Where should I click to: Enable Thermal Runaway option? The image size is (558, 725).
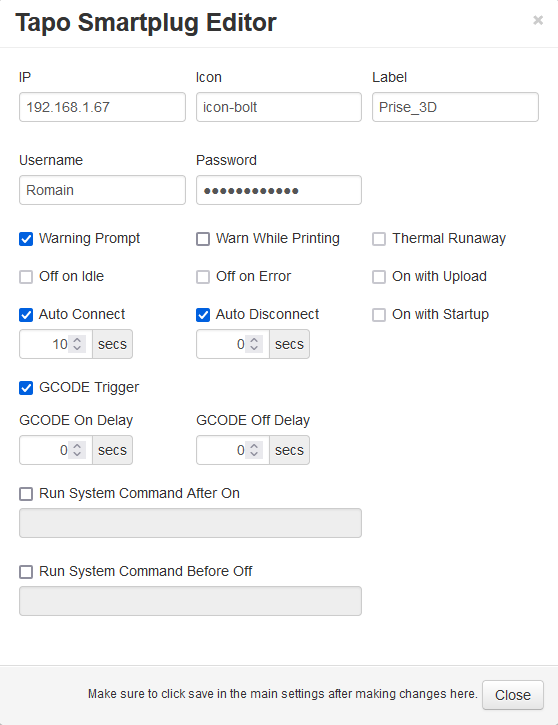(x=379, y=239)
